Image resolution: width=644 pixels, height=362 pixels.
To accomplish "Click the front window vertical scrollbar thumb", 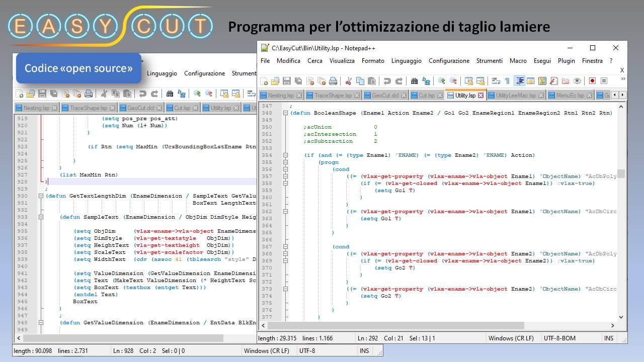I will [621, 173].
